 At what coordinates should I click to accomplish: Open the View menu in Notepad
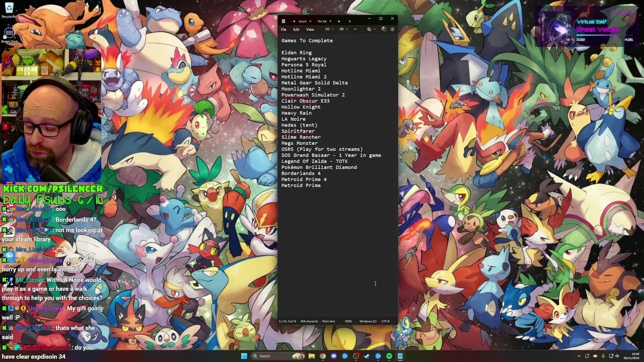310,29
